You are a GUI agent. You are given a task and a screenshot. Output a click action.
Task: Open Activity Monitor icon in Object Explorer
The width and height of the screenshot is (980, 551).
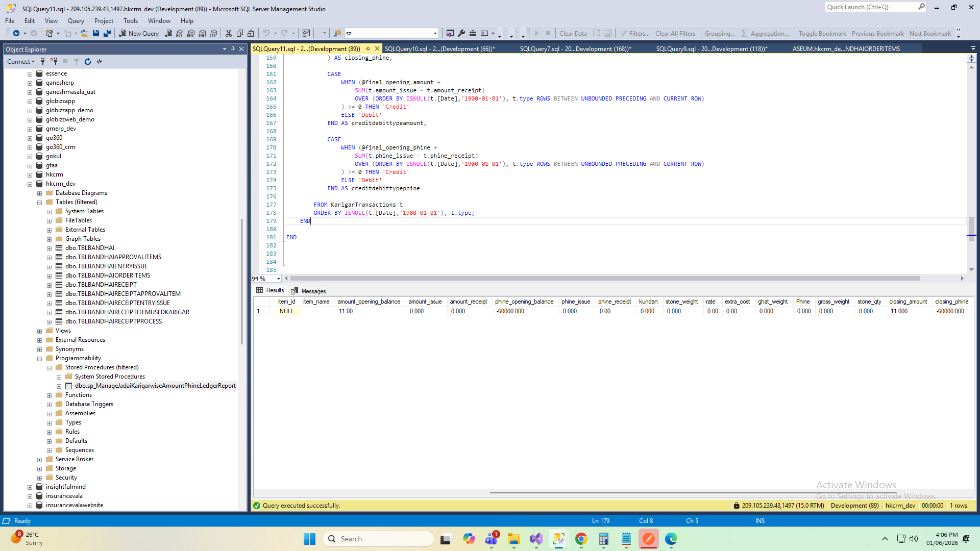(100, 62)
